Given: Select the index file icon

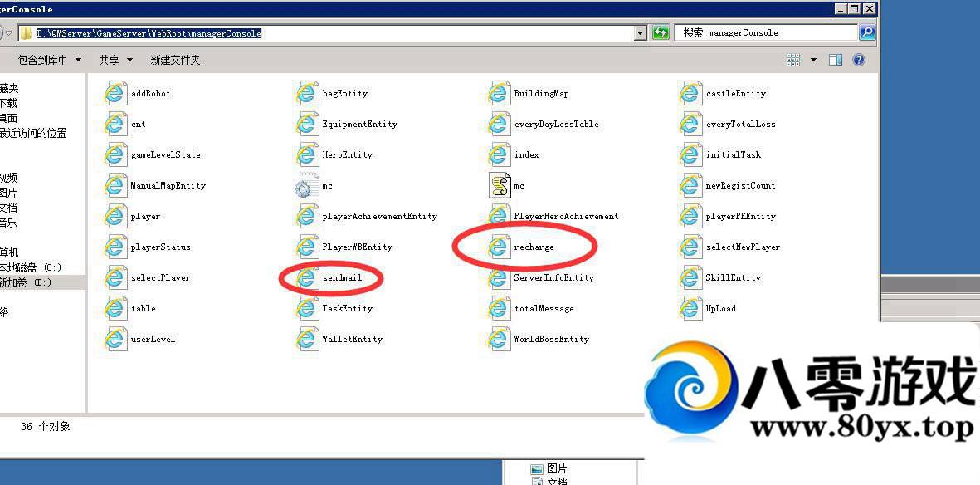Looking at the screenshot, I should point(499,155).
